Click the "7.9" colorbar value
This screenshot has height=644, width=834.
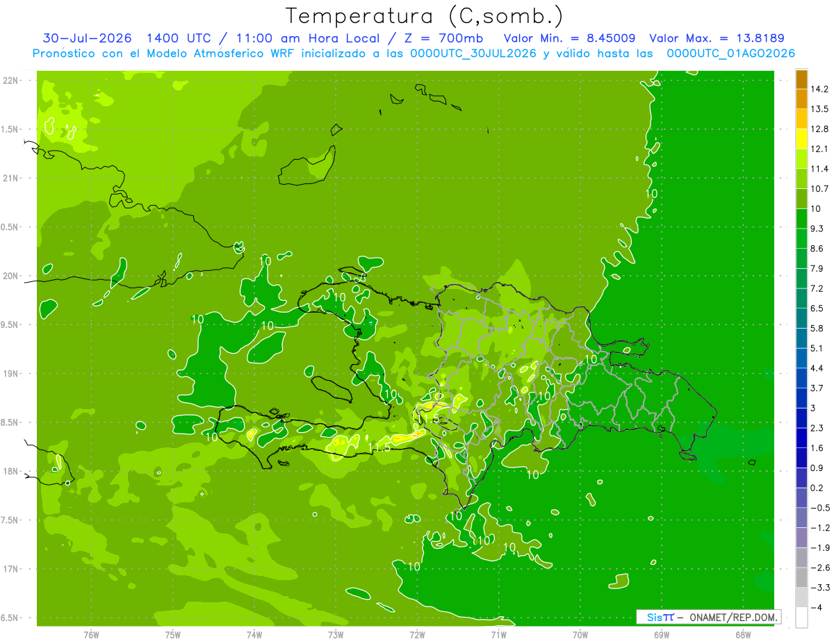819,268
